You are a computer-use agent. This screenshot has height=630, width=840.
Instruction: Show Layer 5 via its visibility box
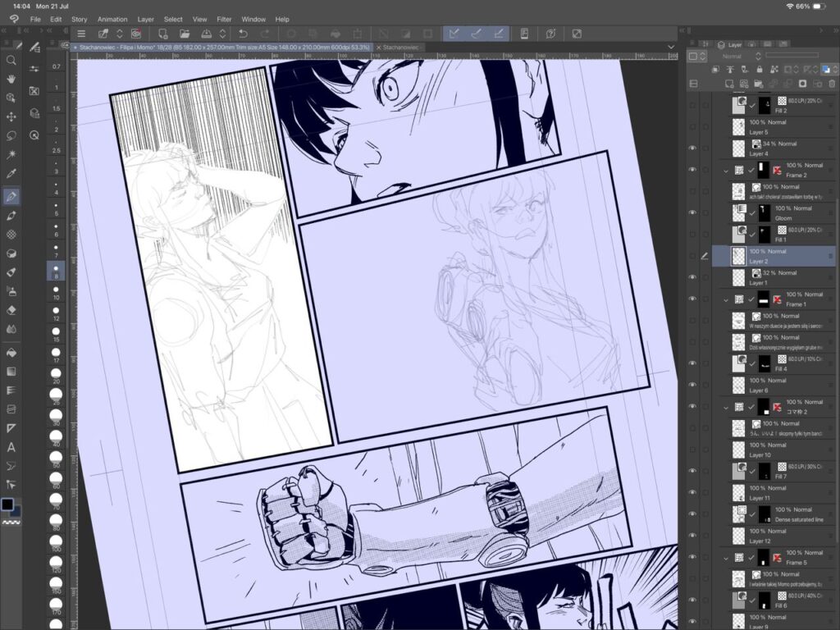point(693,127)
